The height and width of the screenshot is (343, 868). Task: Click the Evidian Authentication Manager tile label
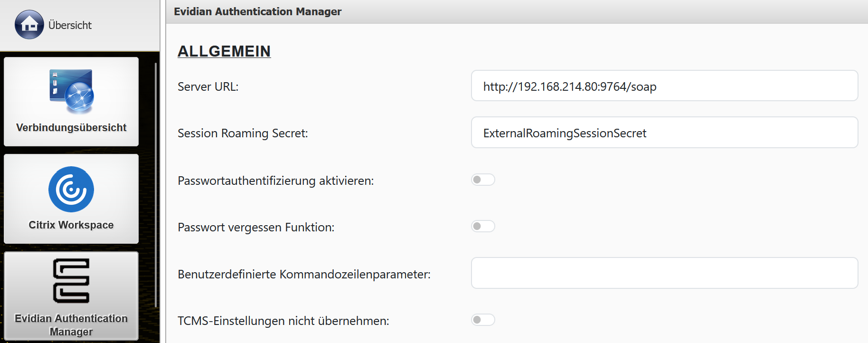pos(71,325)
